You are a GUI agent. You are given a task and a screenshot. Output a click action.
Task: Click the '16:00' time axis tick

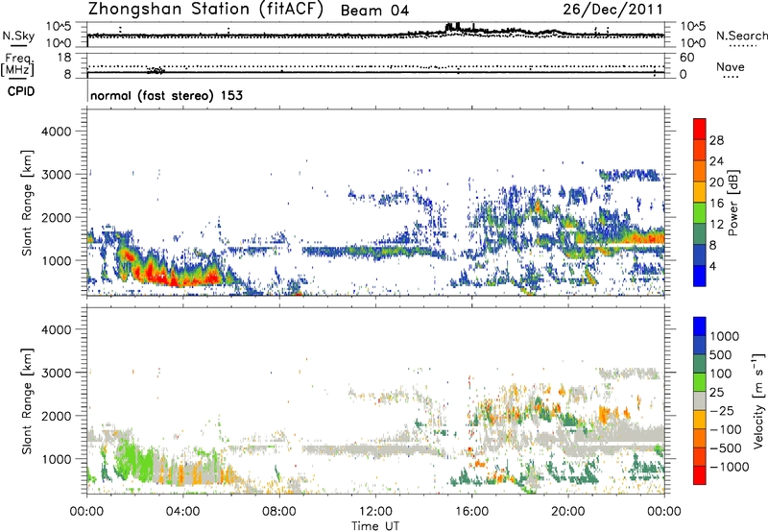[471, 512]
